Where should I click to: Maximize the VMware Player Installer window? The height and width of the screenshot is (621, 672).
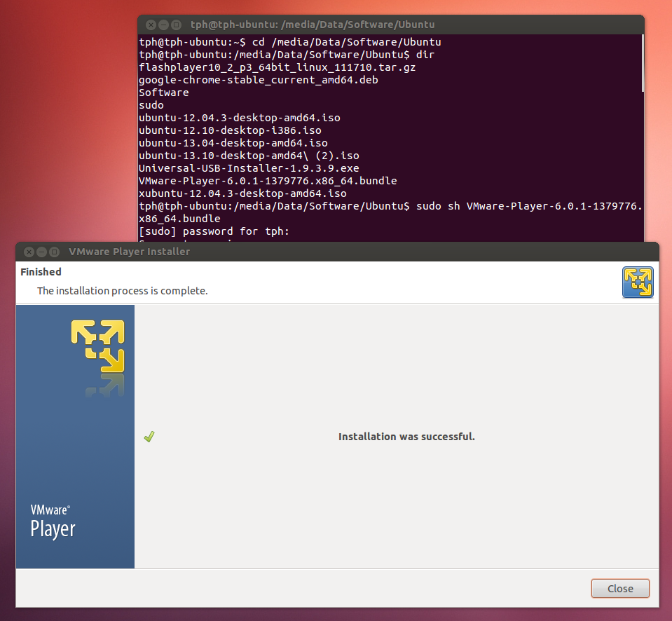tap(55, 252)
